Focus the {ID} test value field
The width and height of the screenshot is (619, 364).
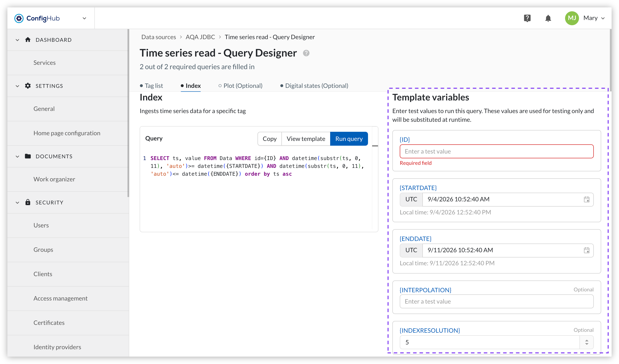pyautogui.click(x=496, y=151)
